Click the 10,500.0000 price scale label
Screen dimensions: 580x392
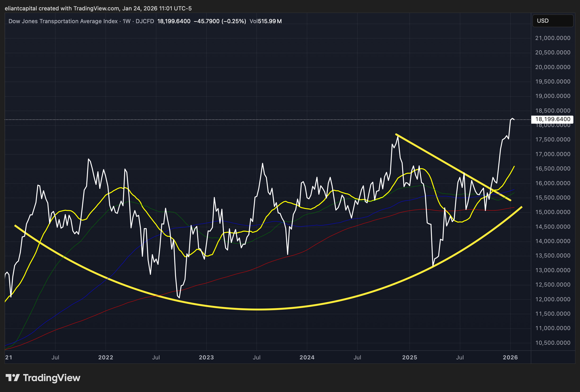tap(553, 343)
